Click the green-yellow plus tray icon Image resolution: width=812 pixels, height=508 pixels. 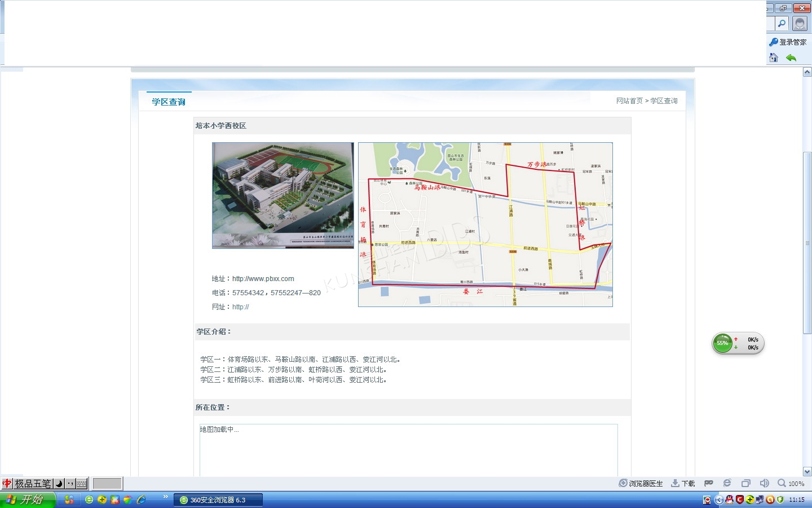[x=750, y=500]
